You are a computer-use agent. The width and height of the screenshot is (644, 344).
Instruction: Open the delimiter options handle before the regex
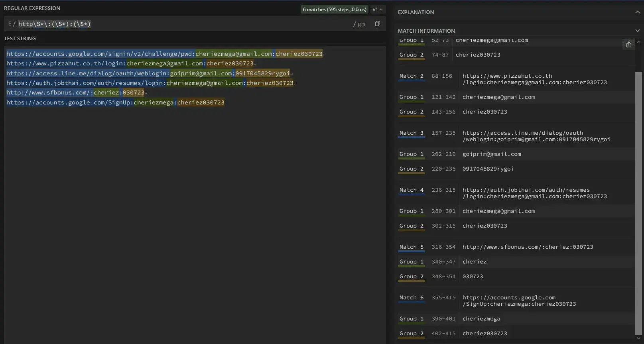pos(10,24)
